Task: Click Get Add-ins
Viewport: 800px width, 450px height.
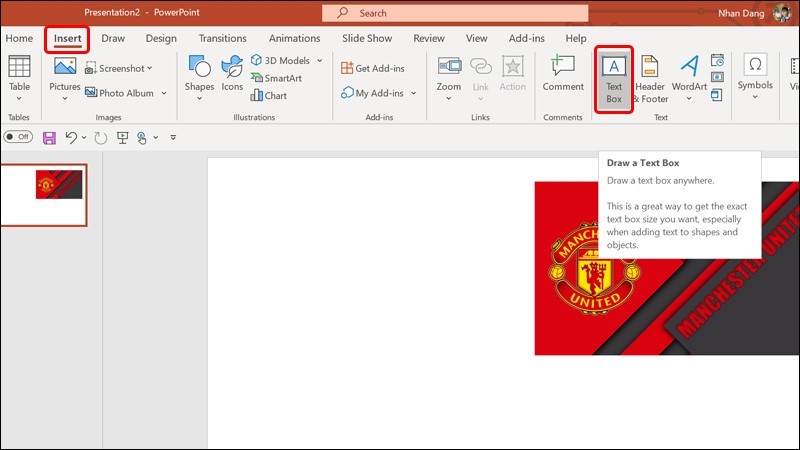Action: [373, 68]
